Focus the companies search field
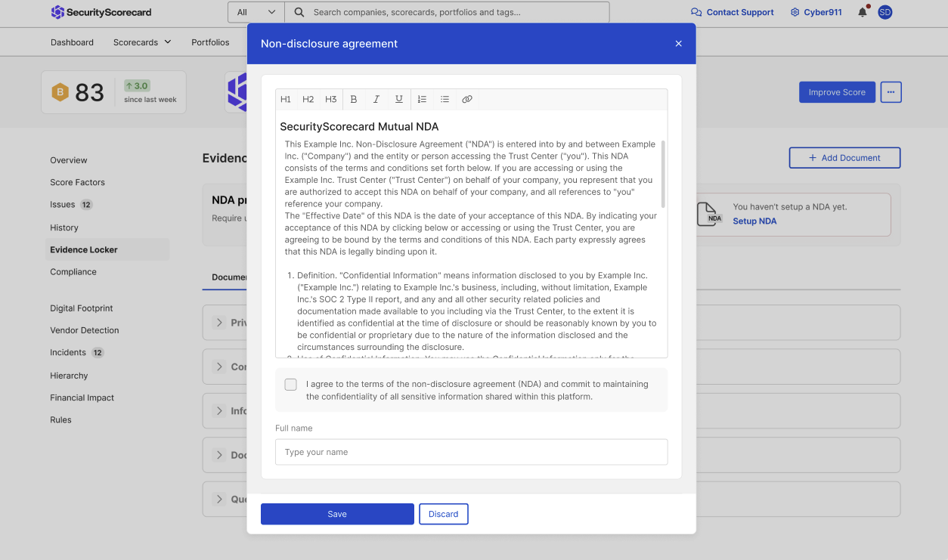 tap(447, 12)
